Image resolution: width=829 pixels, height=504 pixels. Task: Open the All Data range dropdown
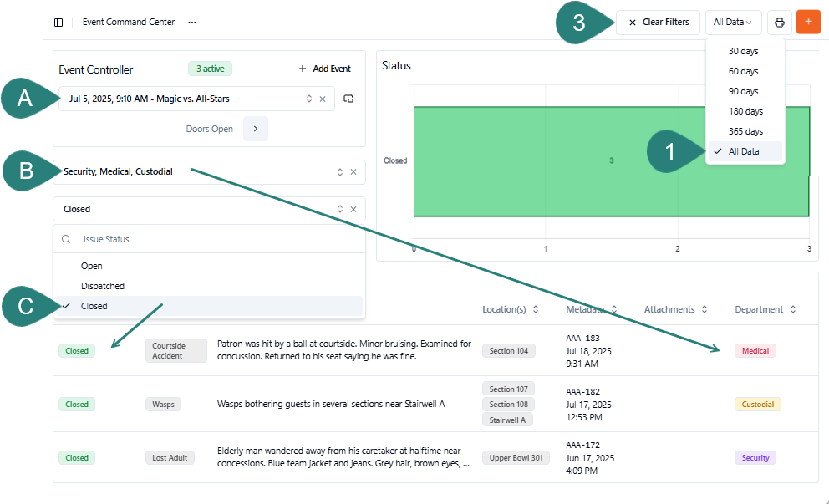pos(732,23)
